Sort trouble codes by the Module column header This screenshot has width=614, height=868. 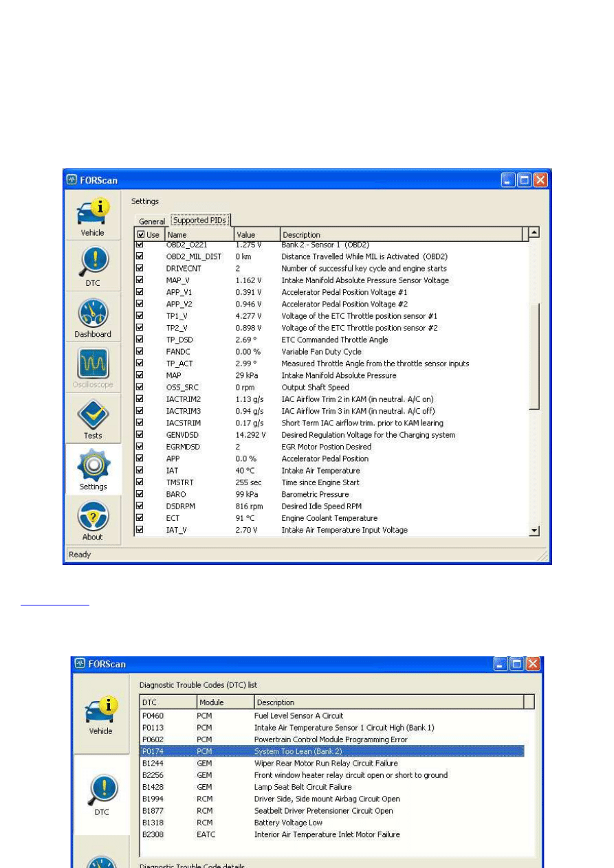224,702
